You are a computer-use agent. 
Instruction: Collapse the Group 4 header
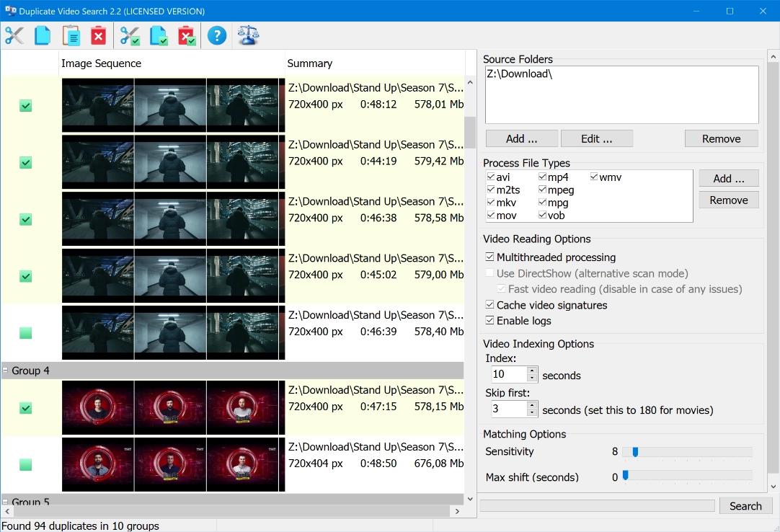[6, 371]
